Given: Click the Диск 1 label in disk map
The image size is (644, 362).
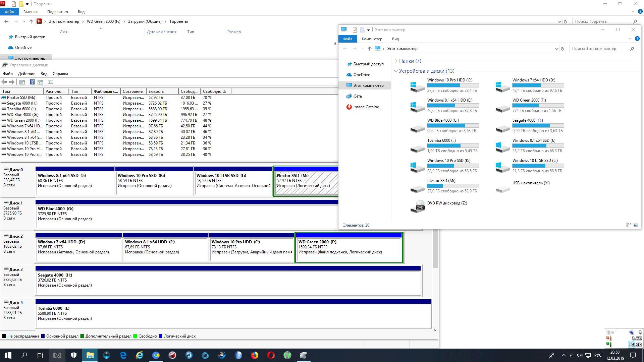Looking at the screenshot, I should point(16,203).
